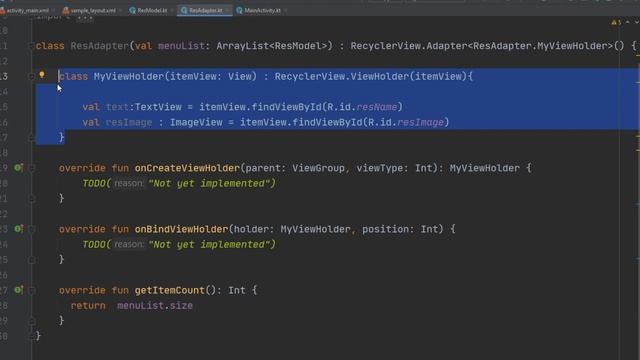Click the yellow lightbulb quick-fix icon
Screen dimensions: 640x360
click(42, 74)
